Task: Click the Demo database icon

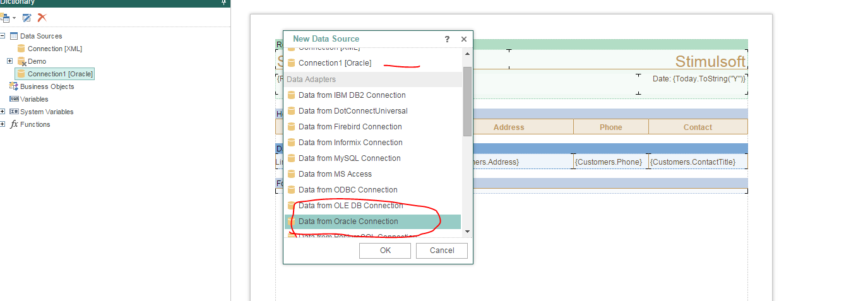Action: [x=21, y=61]
